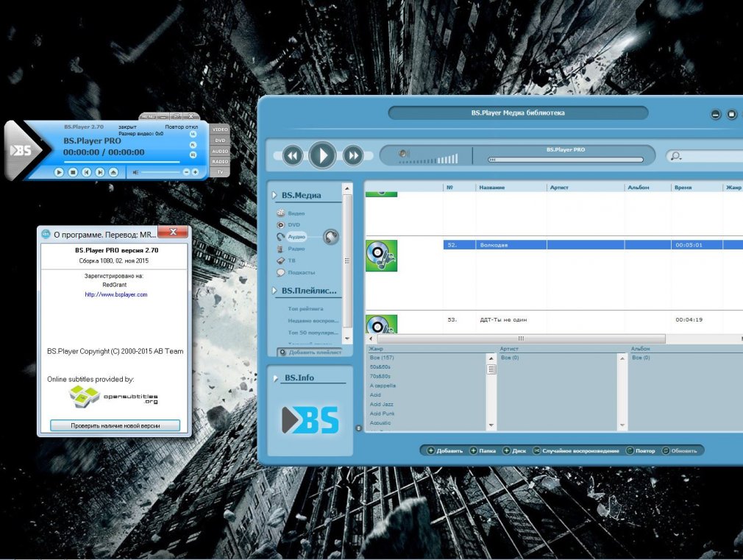The width and height of the screenshot is (743, 560).
Task: Click the Media Library volume bars
Action: (x=429, y=158)
